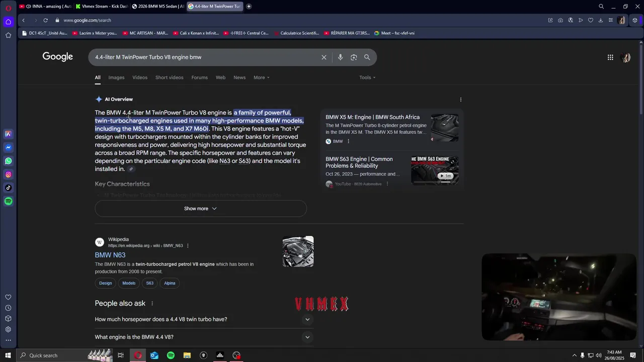Viewport: 644px width, 362px height.
Task: Start Google voice search microphone
Action: [x=340, y=57]
